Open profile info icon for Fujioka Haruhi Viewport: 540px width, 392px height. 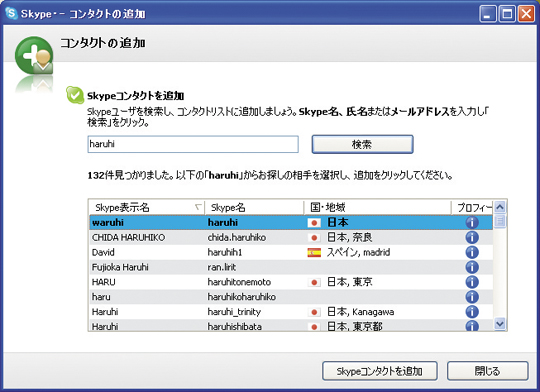(x=472, y=267)
